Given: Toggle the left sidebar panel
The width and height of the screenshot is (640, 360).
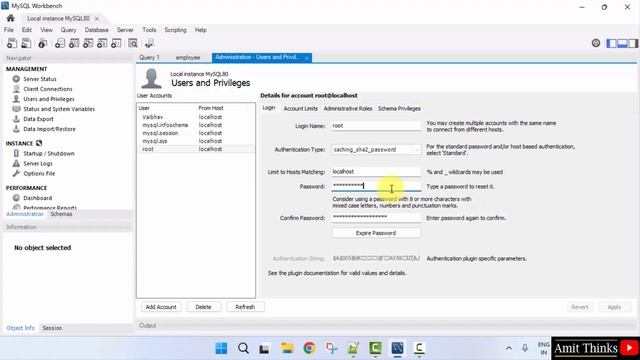Looking at the screenshot, I should (x=611, y=43).
